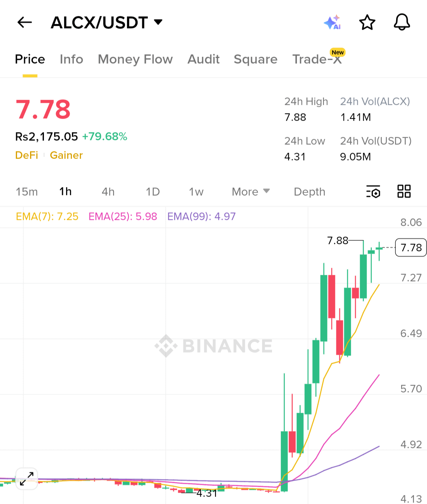Viewport: 427px width, 504px height.
Task: Tap the large red 7.78 price
Action: [43, 109]
